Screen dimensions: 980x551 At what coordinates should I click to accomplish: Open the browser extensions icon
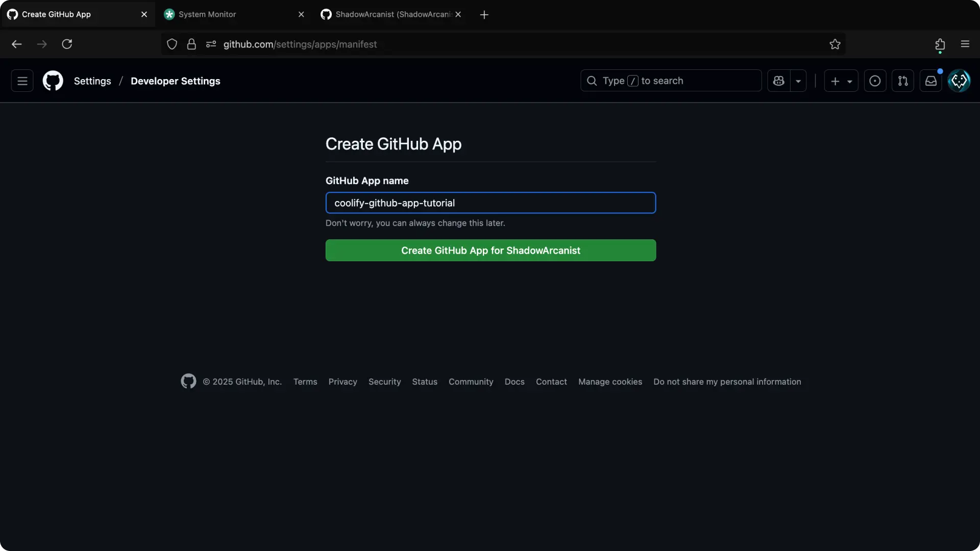[940, 44]
